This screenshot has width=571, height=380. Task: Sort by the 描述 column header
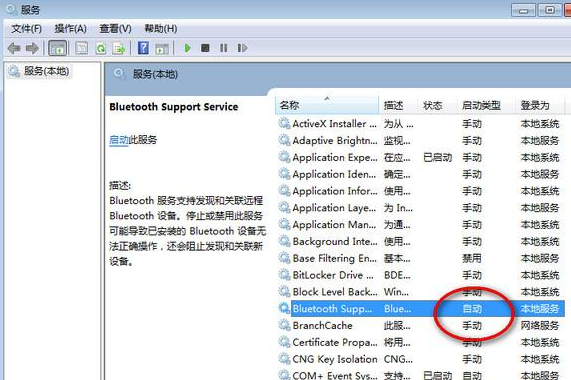(x=399, y=105)
